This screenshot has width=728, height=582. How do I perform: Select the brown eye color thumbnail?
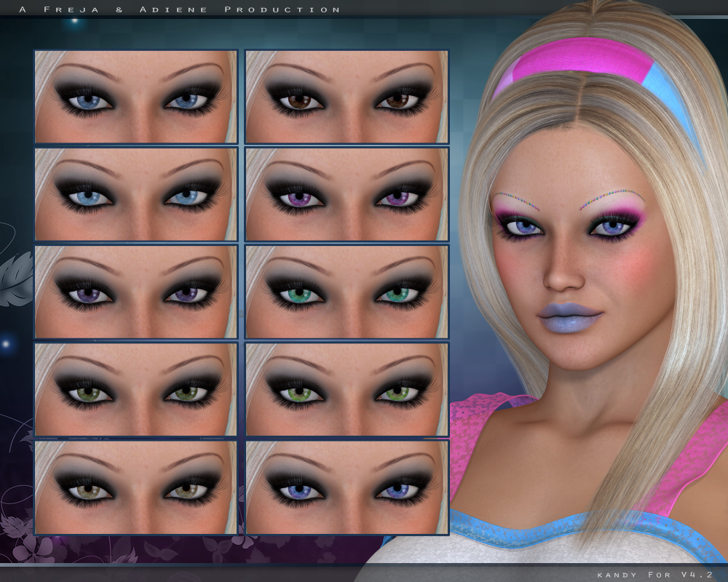click(347, 97)
